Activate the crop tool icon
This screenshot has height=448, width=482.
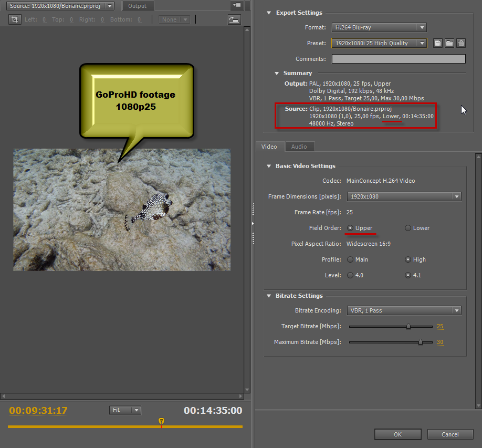pyautogui.click(x=15, y=19)
